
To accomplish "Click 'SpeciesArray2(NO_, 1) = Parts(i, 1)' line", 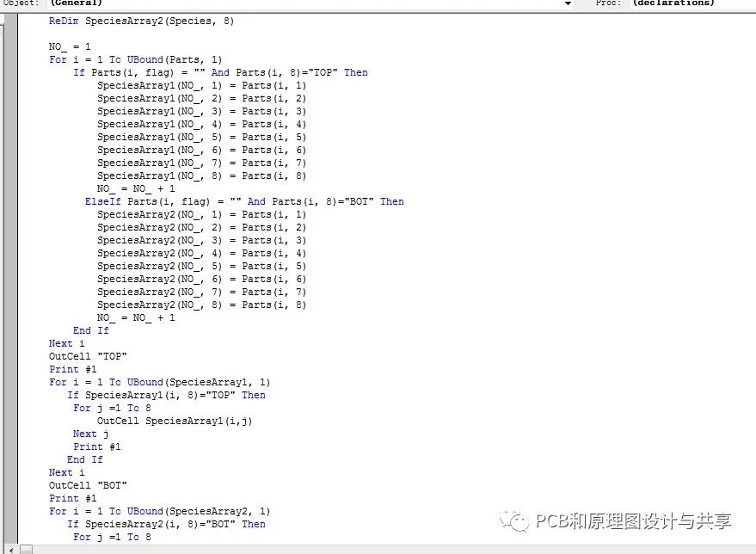I will 201,214.
